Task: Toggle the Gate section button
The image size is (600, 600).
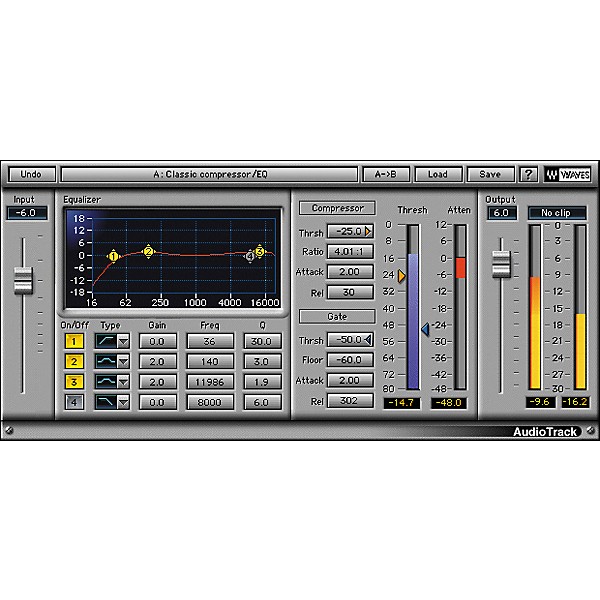Action: click(x=337, y=316)
